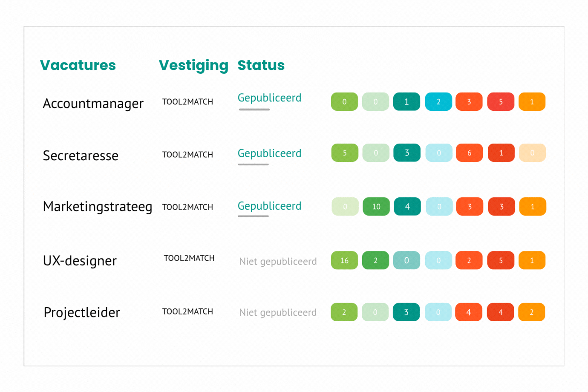This screenshot has height=392, width=588.
Task: Open the Marketingstrateeg vacancy
Action: (x=98, y=207)
